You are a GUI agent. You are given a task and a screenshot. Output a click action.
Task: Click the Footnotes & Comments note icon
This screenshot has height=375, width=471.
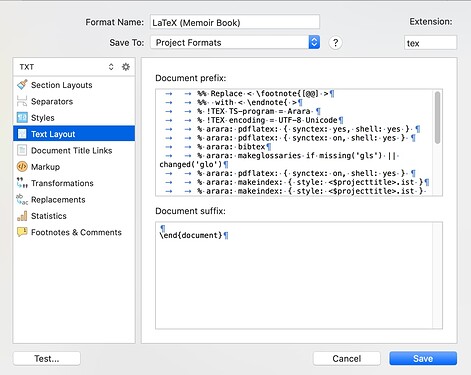[x=22, y=232]
